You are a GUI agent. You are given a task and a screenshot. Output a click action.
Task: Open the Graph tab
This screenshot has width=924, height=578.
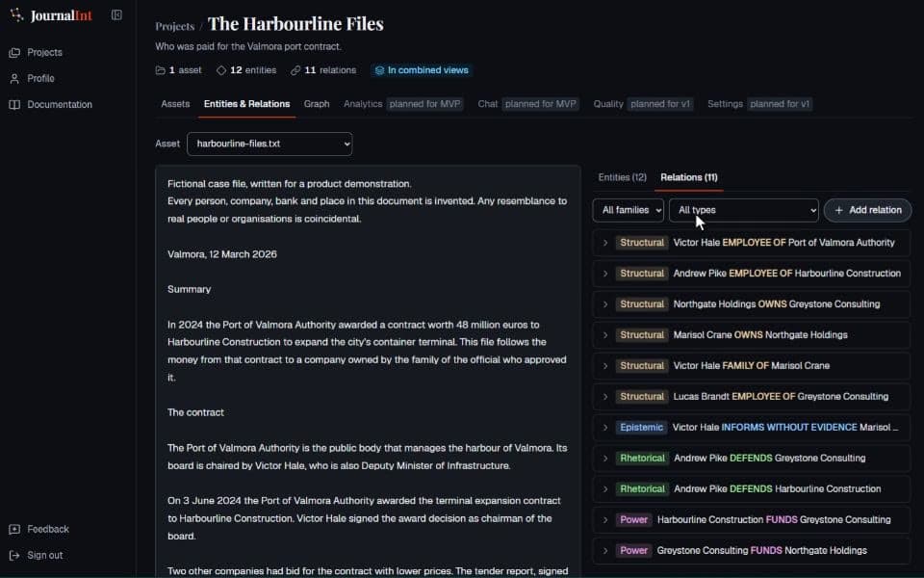(x=317, y=104)
